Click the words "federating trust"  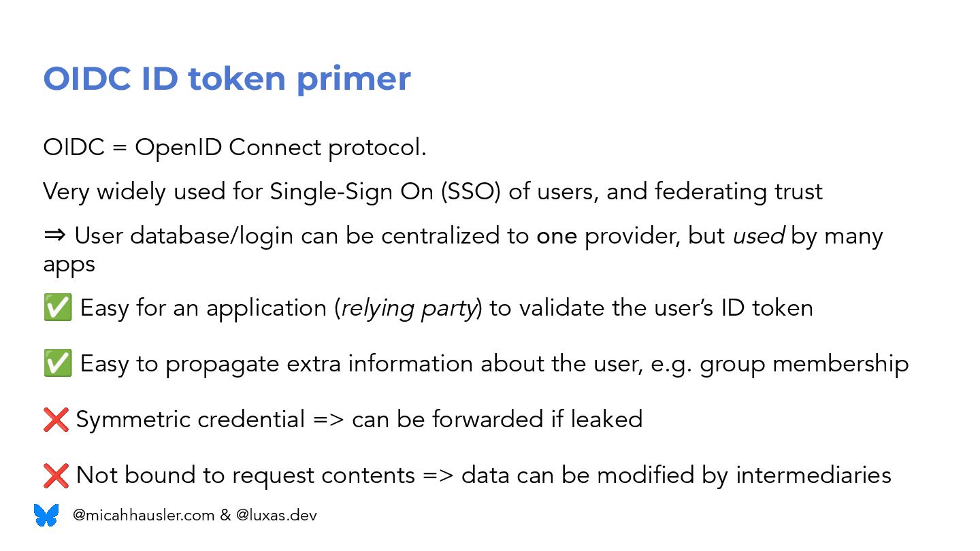pos(738,192)
